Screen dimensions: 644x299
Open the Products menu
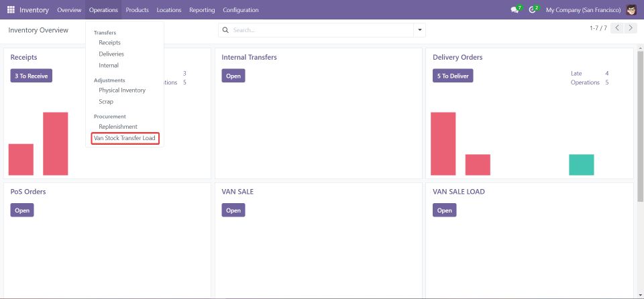(137, 10)
